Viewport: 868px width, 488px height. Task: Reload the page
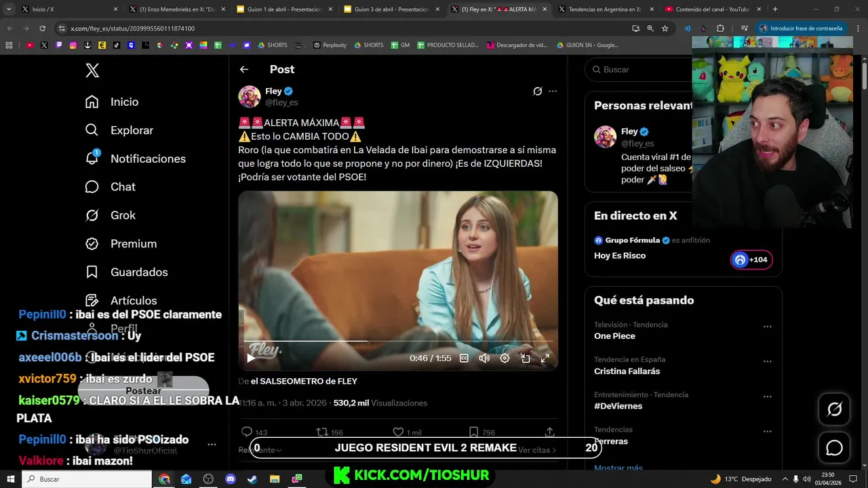coord(42,28)
